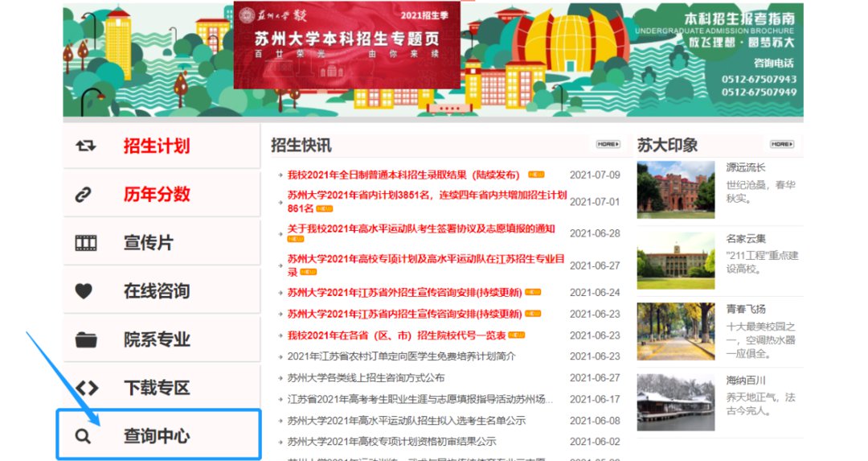This screenshot has height=461, width=868.
Task: Click the folder icon beside 院系专业
Action: pyautogui.click(x=85, y=340)
